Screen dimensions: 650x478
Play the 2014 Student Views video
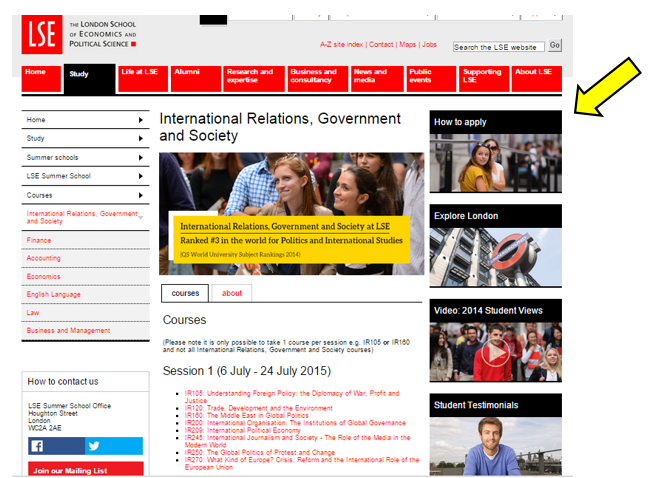click(495, 352)
